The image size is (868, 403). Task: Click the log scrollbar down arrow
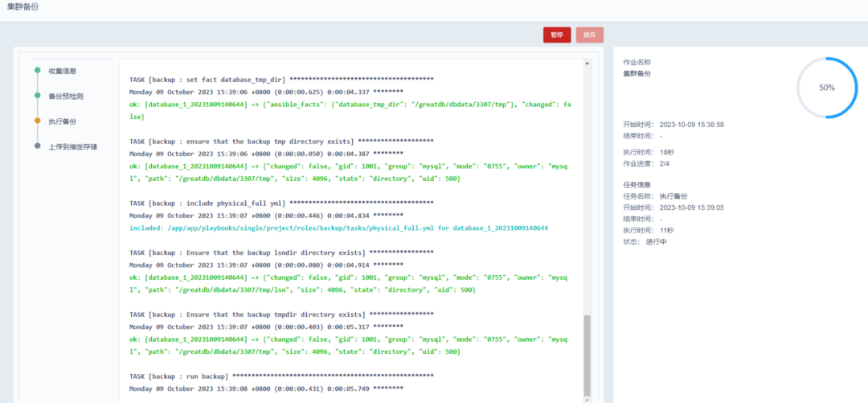(x=586, y=398)
